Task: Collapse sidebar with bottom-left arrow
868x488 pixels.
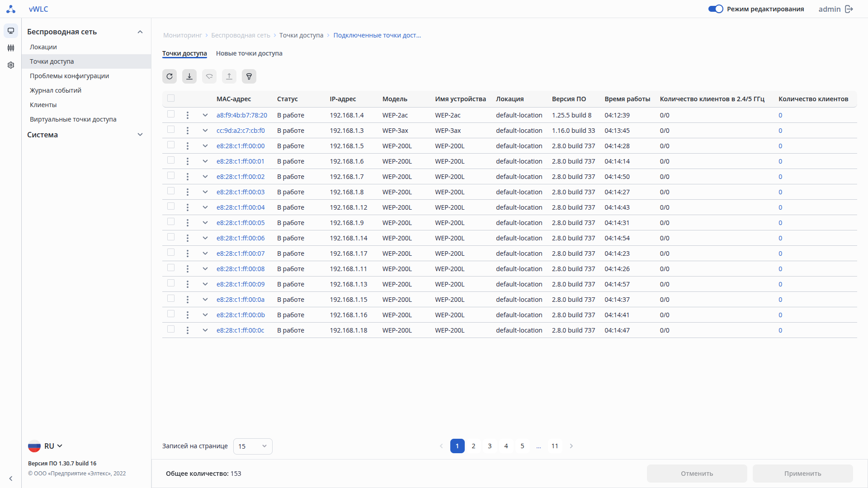Action: 11,479
